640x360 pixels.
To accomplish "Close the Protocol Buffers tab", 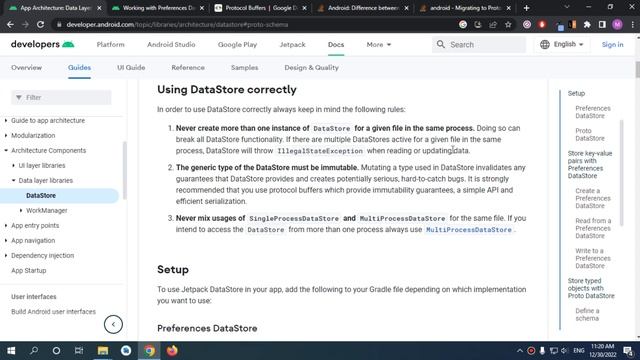I will [304, 8].
